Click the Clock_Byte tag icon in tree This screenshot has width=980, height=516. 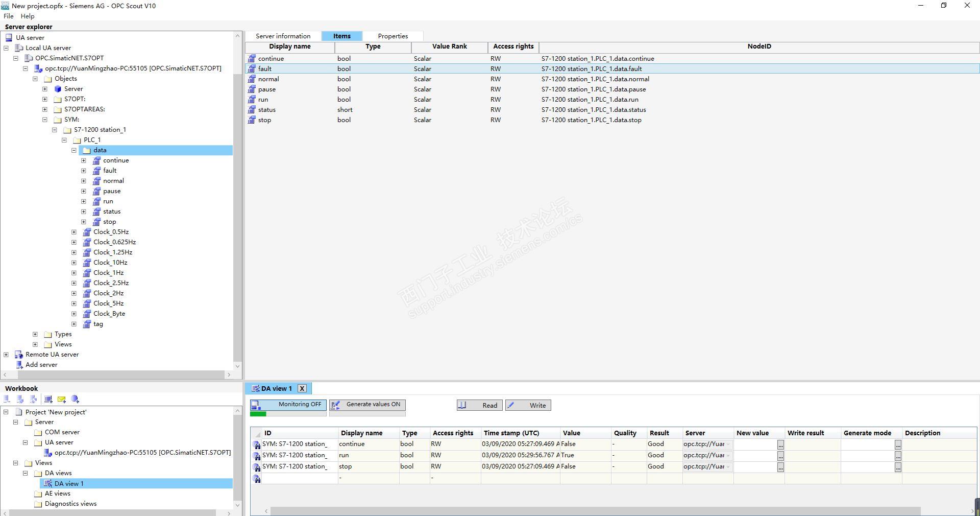pos(87,314)
